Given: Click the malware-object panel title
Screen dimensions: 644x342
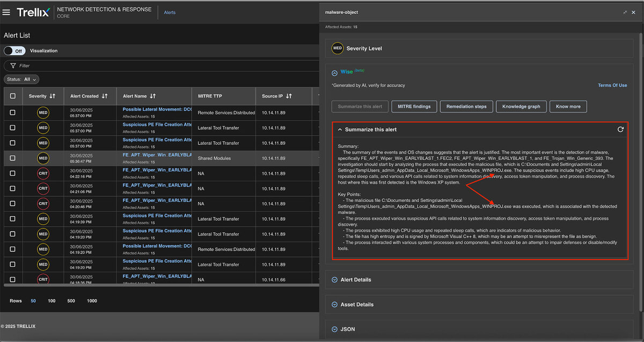Looking at the screenshot, I should [342, 12].
